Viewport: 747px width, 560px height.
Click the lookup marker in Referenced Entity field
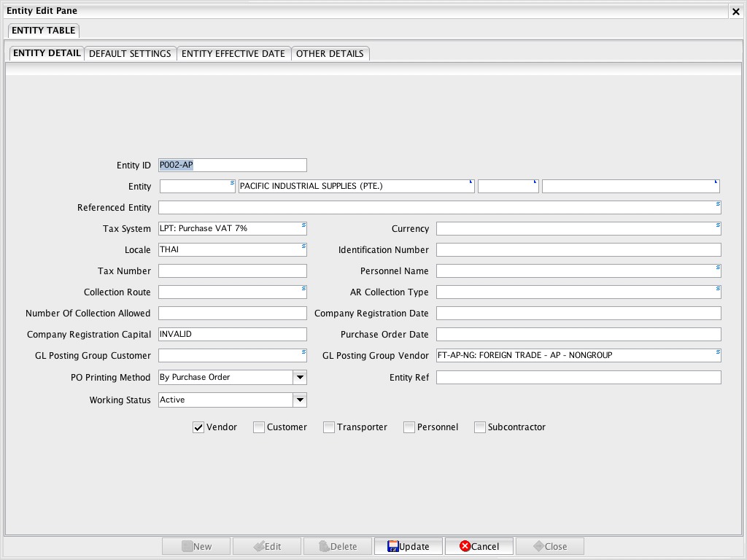(x=718, y=204)
